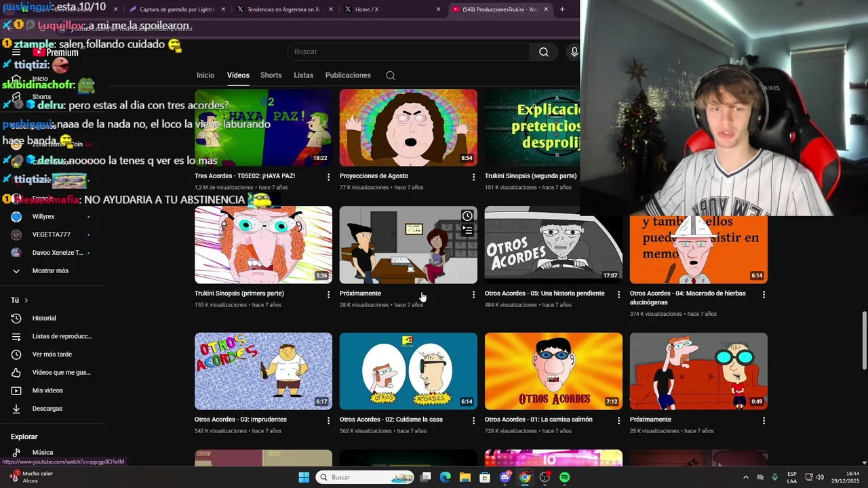Select the channel Videos tab
The image size is (868, 488).
[238, 75]
